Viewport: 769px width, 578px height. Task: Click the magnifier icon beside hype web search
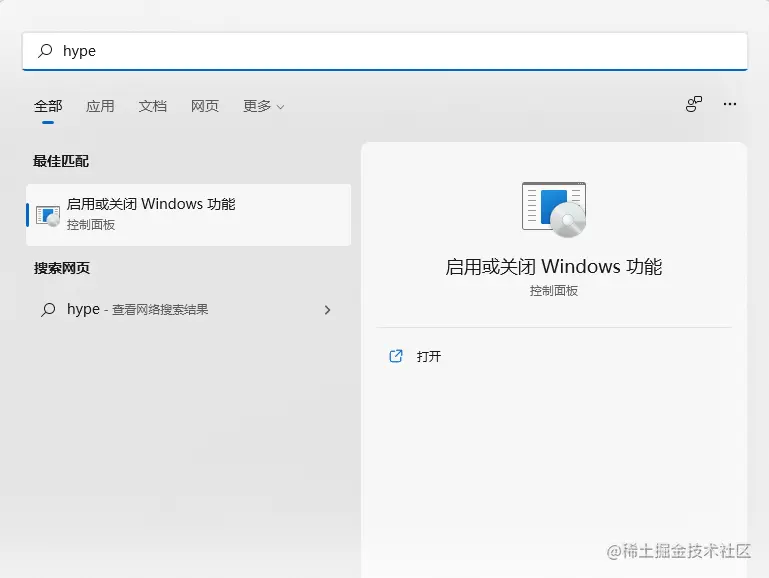48,309
